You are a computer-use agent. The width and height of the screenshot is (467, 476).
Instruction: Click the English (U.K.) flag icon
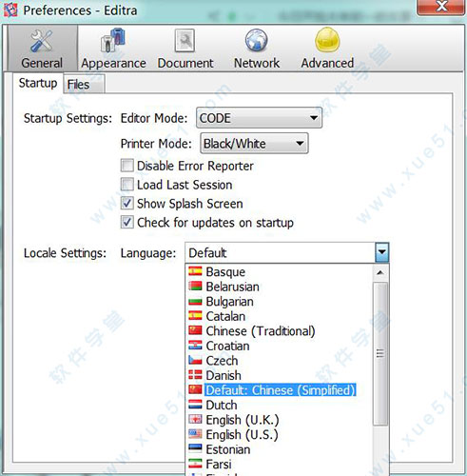[195, 420]
